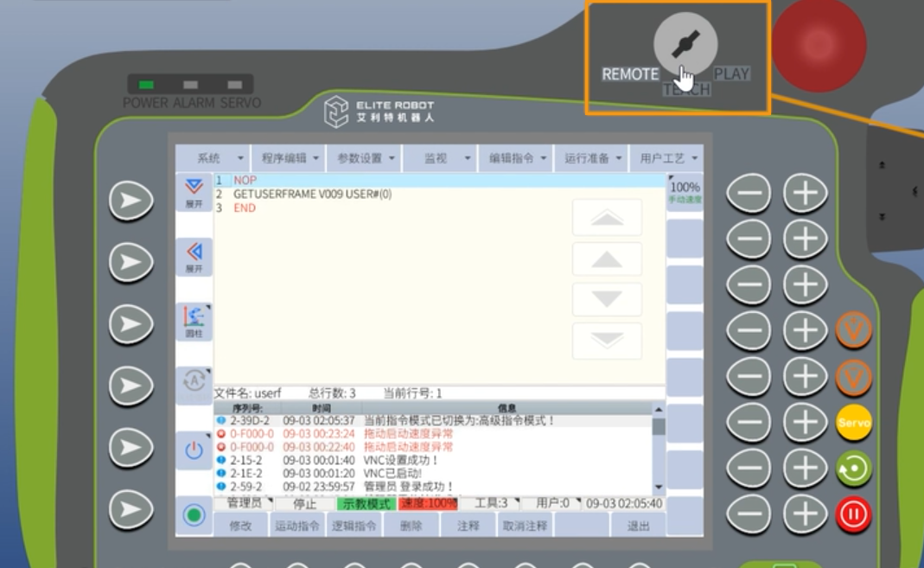The image size is (924, 568).
Task: Toggle the yellow Servo button
Action: pos(854,423)
